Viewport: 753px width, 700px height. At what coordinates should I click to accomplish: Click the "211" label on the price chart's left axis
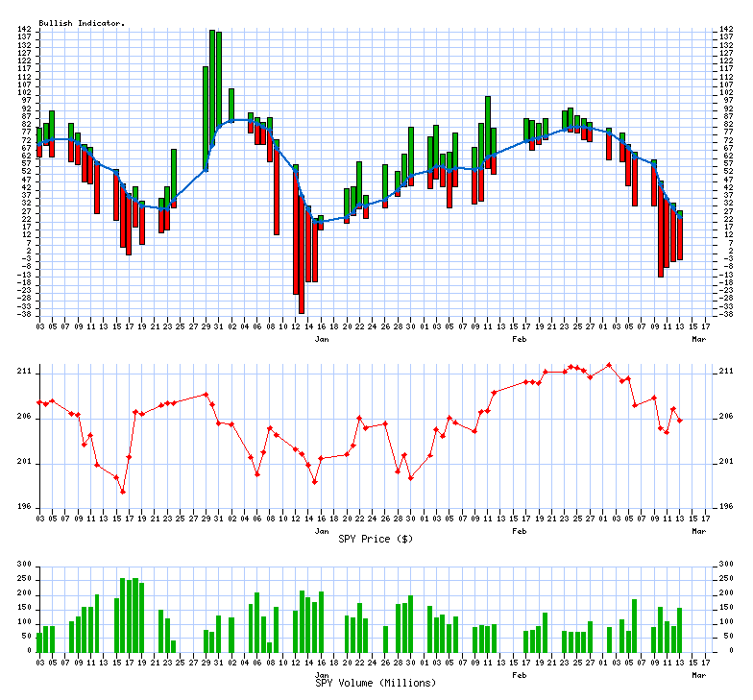click(25, 372)
